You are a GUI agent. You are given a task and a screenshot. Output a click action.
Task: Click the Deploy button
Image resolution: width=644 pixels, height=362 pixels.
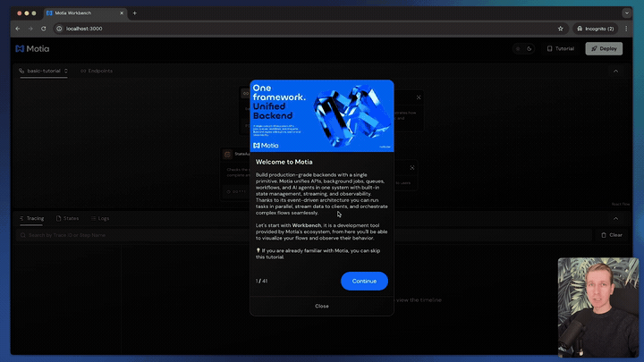coord(604,48)
